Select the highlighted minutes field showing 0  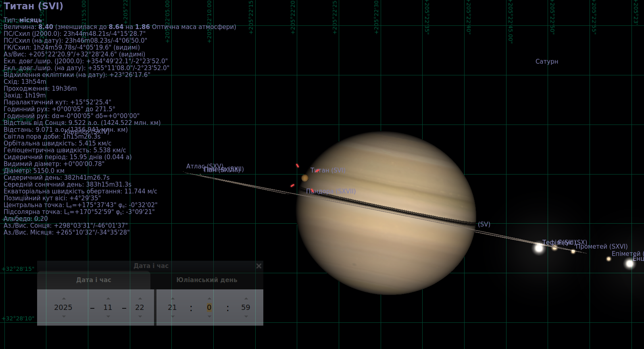pyautogui.click(x=209, y=307)
